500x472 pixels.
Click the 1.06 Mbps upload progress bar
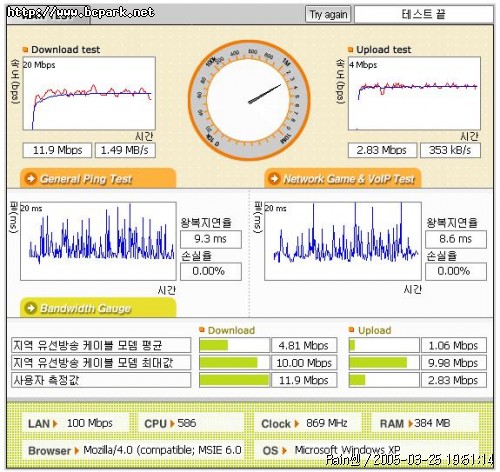[384, 345]
